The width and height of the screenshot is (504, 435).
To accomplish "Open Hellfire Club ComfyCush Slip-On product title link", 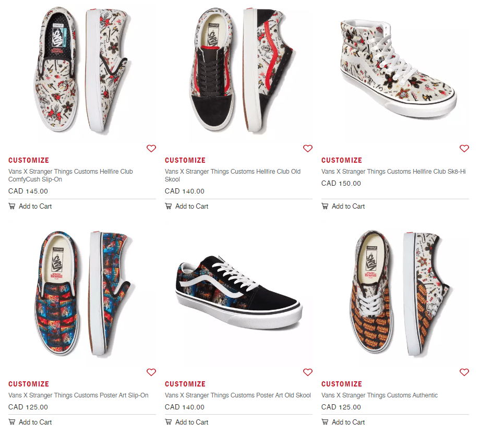I will click(x=70, y=175).
